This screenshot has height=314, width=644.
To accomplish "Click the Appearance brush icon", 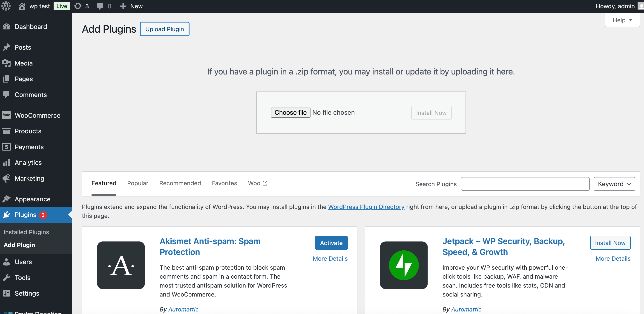I will click(6, 199).
